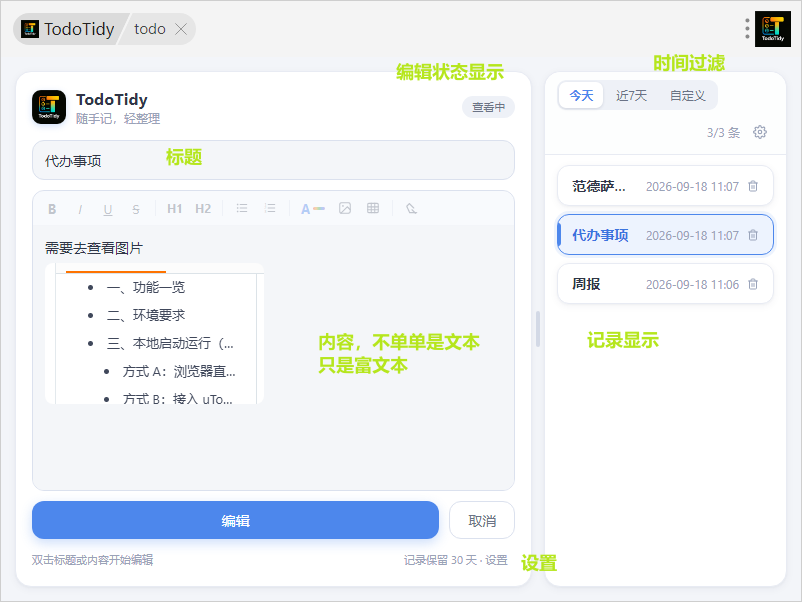Open the 周报 record
This screenshot has width=802, height=602.
point(665,284)
